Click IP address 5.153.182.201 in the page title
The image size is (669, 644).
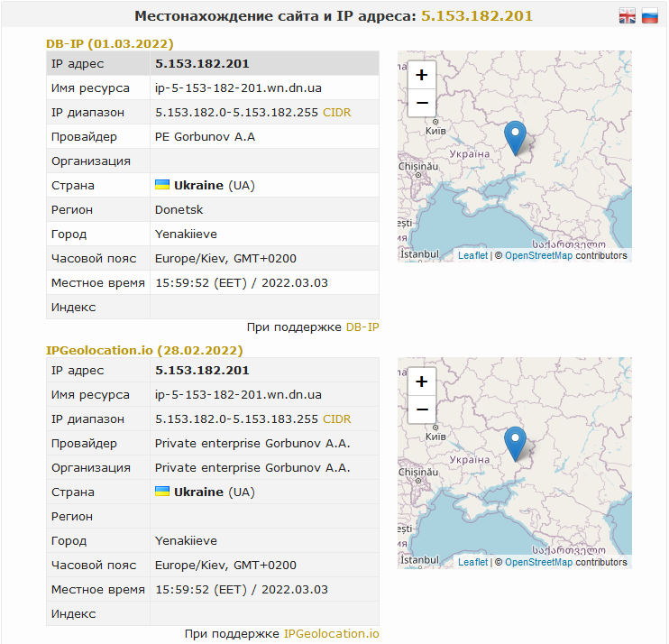[477, 16]
